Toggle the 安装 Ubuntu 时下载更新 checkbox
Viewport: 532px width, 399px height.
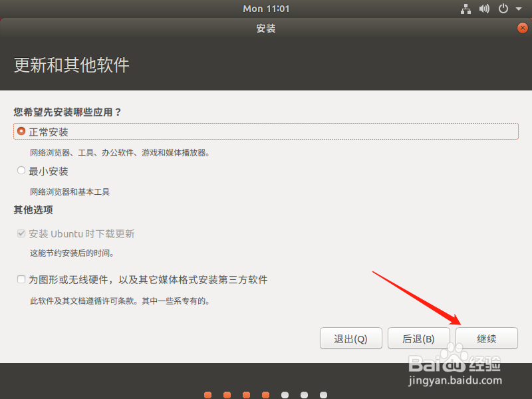click(x=21, y=233)
